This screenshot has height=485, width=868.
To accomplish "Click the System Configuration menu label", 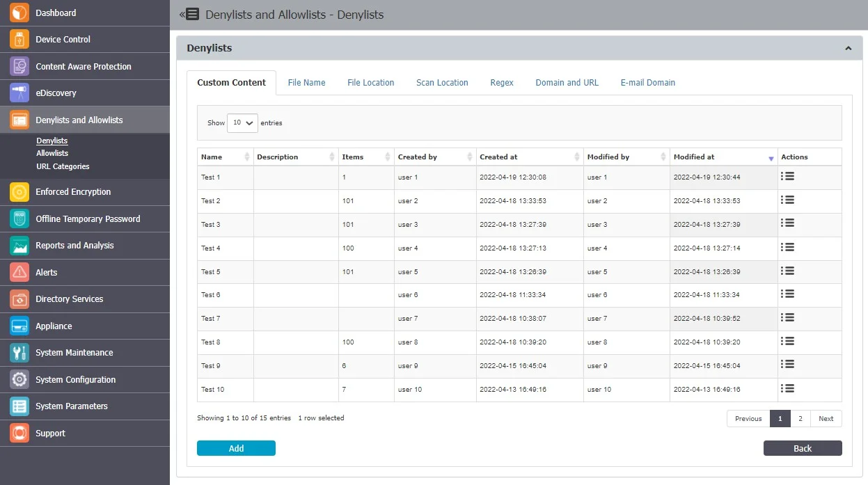I will (x=75, y=379).
